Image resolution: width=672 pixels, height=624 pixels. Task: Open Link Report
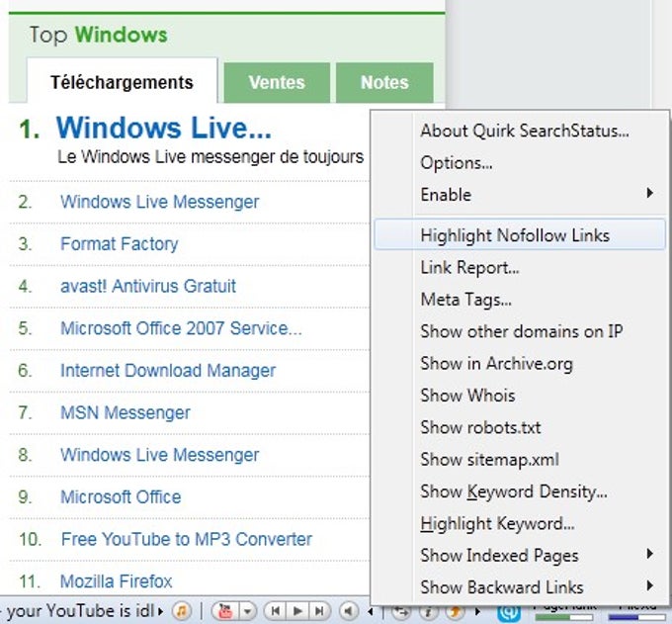tap(520, 267)
